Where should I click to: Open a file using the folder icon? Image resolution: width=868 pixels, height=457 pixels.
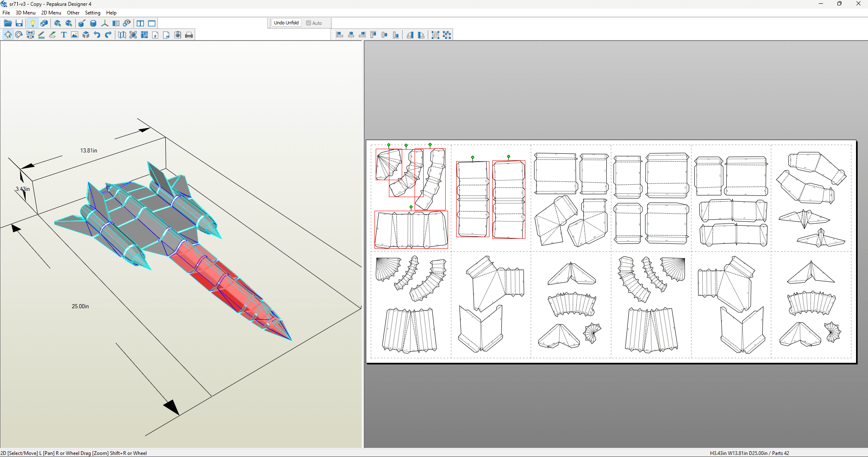point(7,23)
